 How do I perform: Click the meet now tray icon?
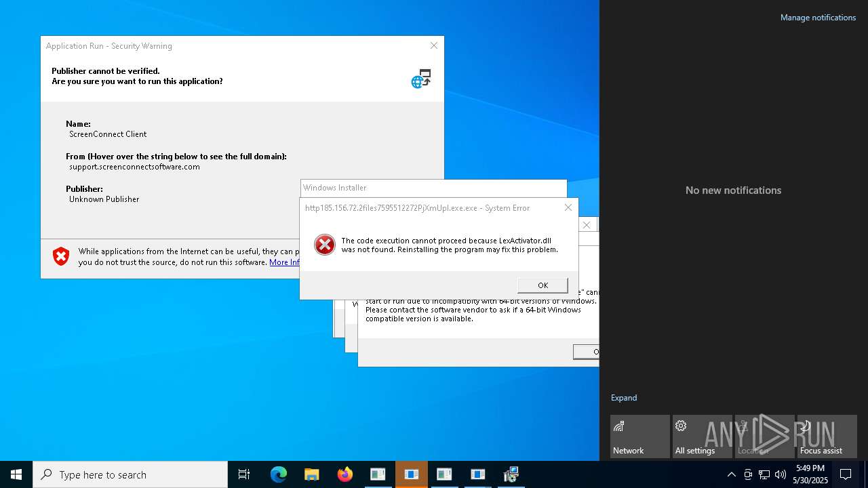pyautogui.click(x=748, y=474)
